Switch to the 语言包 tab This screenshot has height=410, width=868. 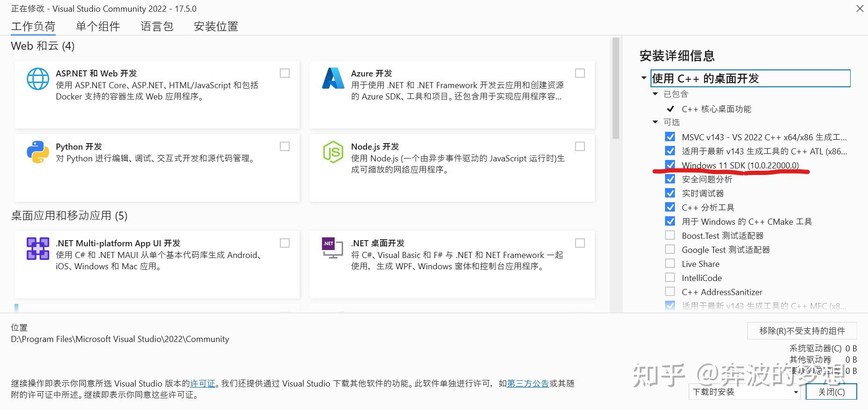(x=157, y=26)
